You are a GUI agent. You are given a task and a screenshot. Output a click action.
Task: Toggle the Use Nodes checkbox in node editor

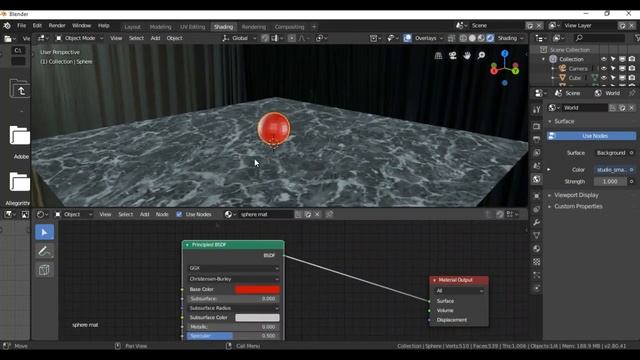(179, 214)
